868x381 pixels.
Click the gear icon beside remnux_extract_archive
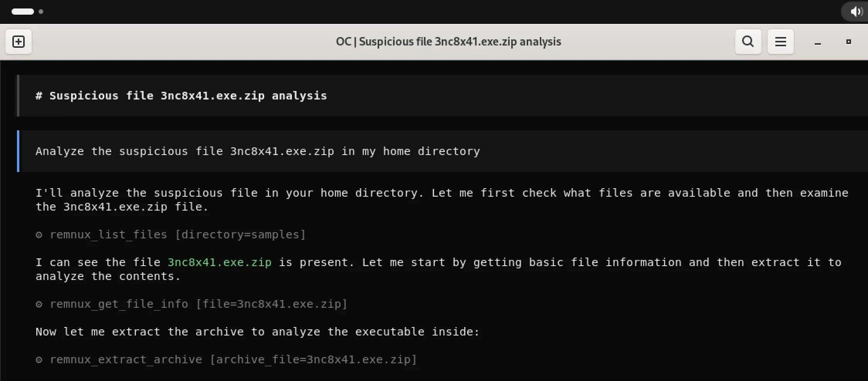[x=39, y=359]
